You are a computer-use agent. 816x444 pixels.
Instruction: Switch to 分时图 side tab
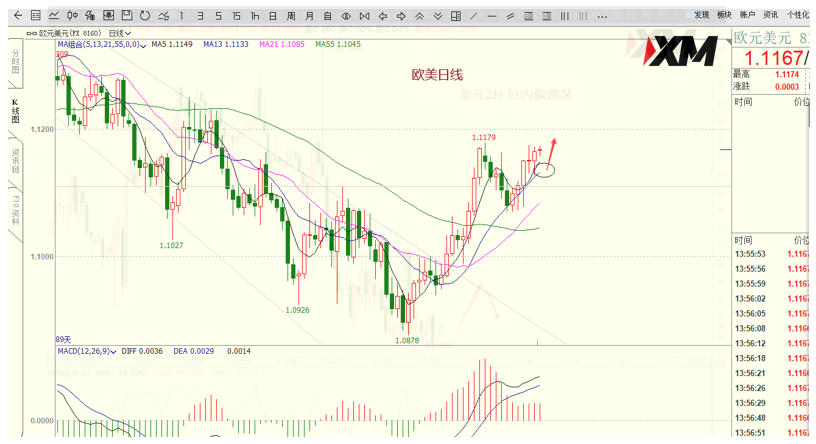click(x=15, y=62)
